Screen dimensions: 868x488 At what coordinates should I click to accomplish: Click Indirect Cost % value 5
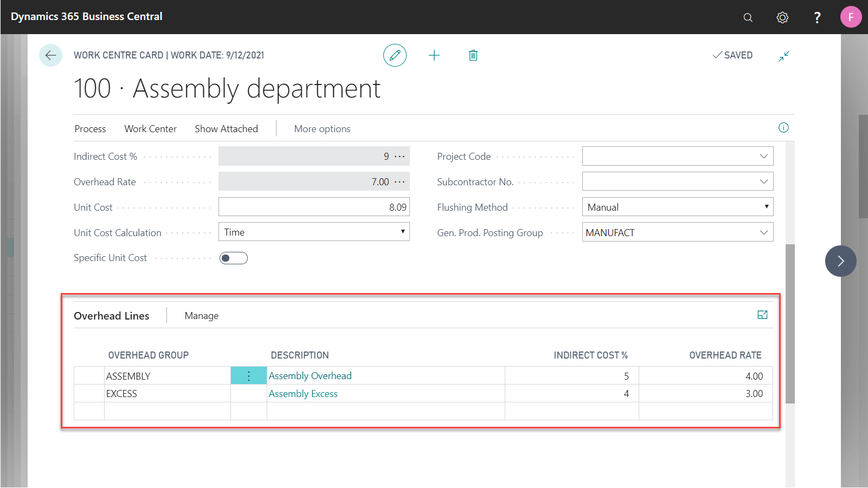(x=572, y=376)
